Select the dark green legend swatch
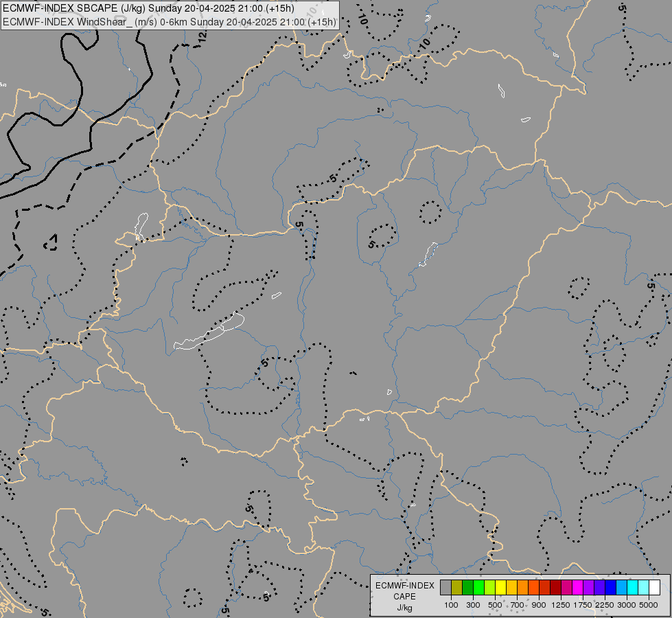 click(x=468, y=588)
